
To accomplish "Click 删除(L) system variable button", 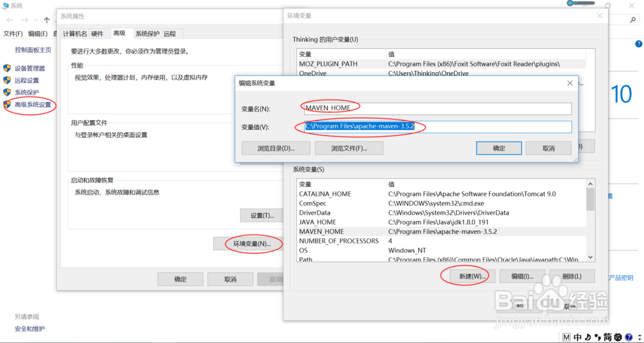I will [x=572, y=277].
